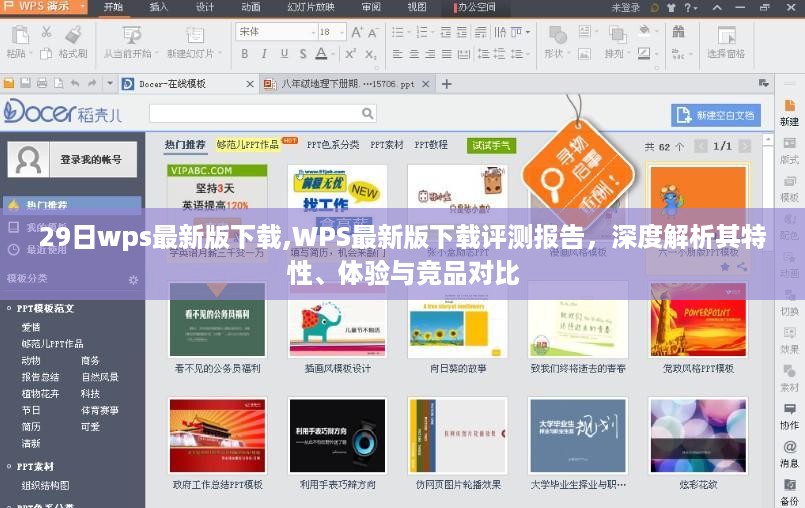Collapse the PPT模板范文 category tree
The height and width of the screenshot is (508, 805).
point(9,309)
